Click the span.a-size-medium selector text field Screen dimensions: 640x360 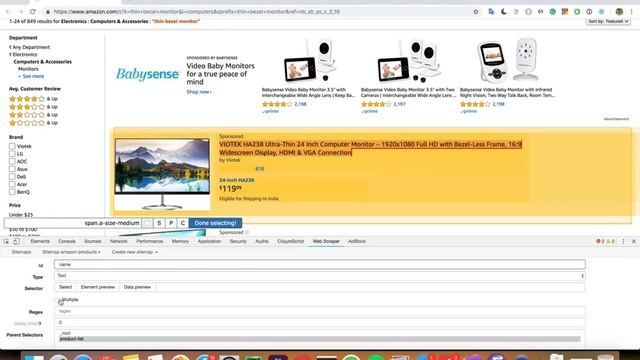(72, 223)
